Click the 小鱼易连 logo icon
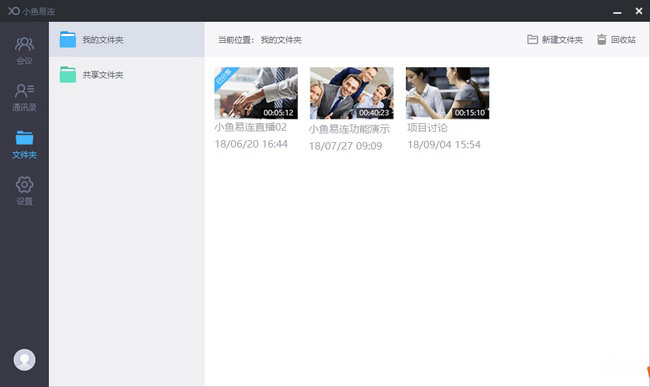Viewport: 650px width, 387px height. point(14,11)
